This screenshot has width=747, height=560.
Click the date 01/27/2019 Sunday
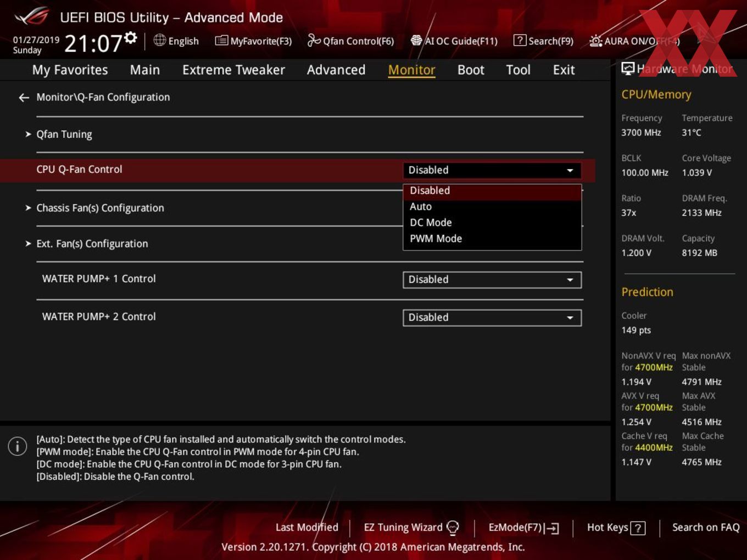36,45
